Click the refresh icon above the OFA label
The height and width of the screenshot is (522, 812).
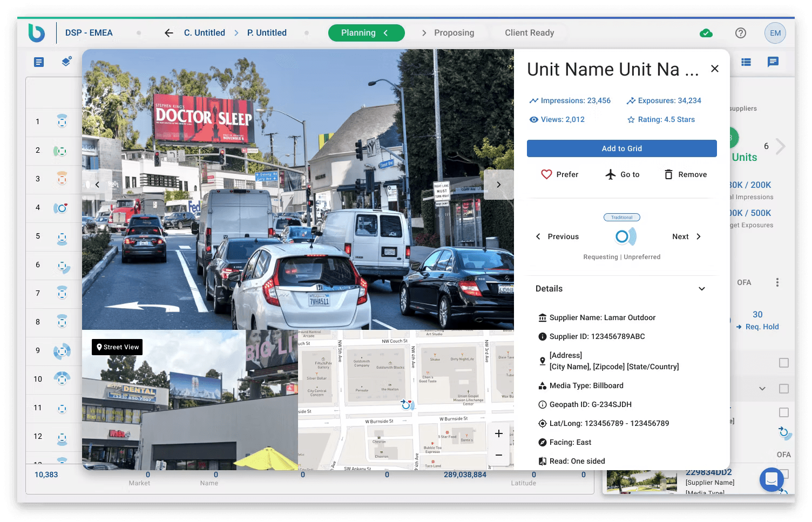click(x=784, y=432)
